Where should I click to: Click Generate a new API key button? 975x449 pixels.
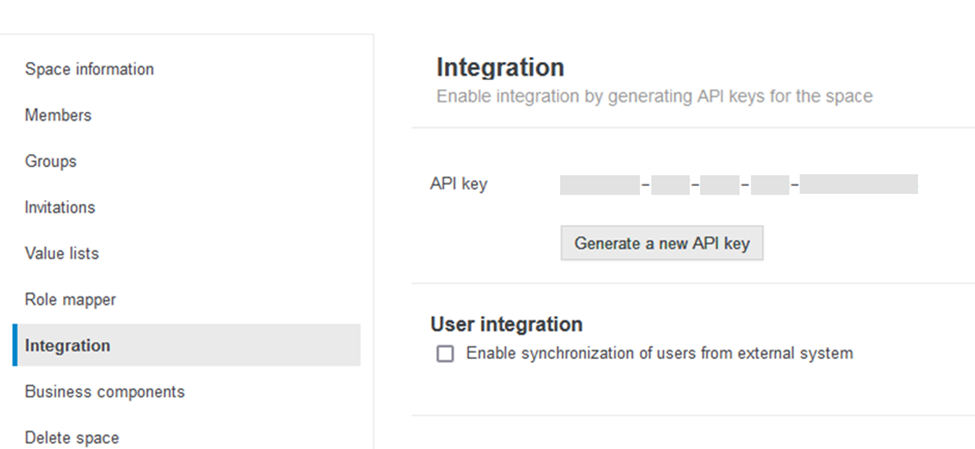point(661,243)
